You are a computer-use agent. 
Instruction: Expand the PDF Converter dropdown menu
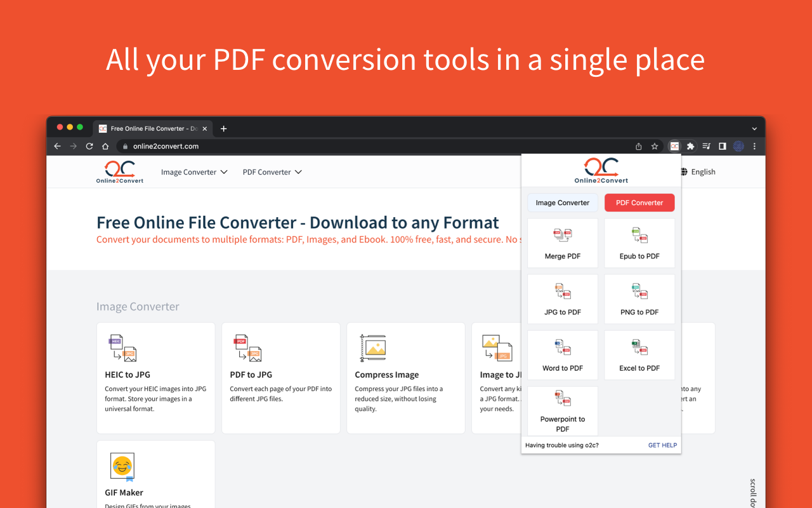pyautogui.click(x=272, y=172)
